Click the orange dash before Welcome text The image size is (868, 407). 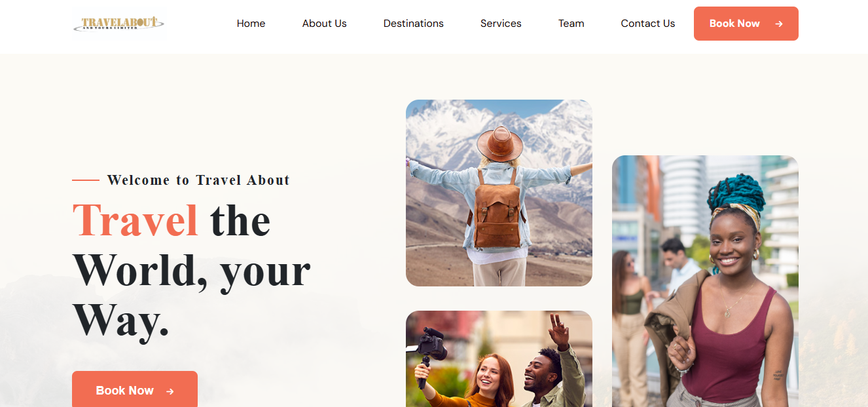(x=86, y=180)
